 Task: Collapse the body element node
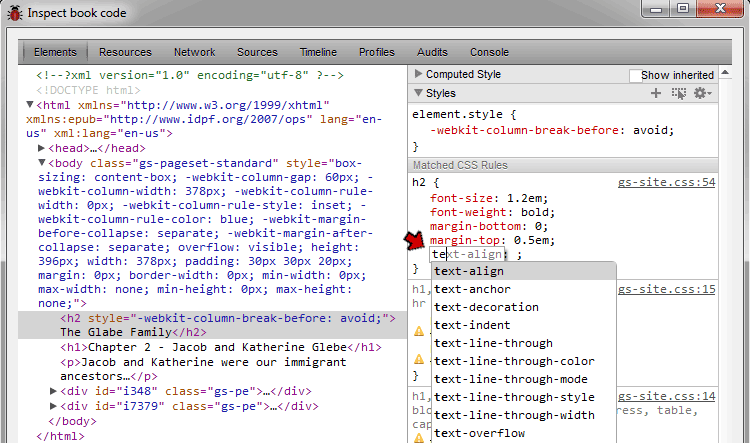[x=42, y=163]
